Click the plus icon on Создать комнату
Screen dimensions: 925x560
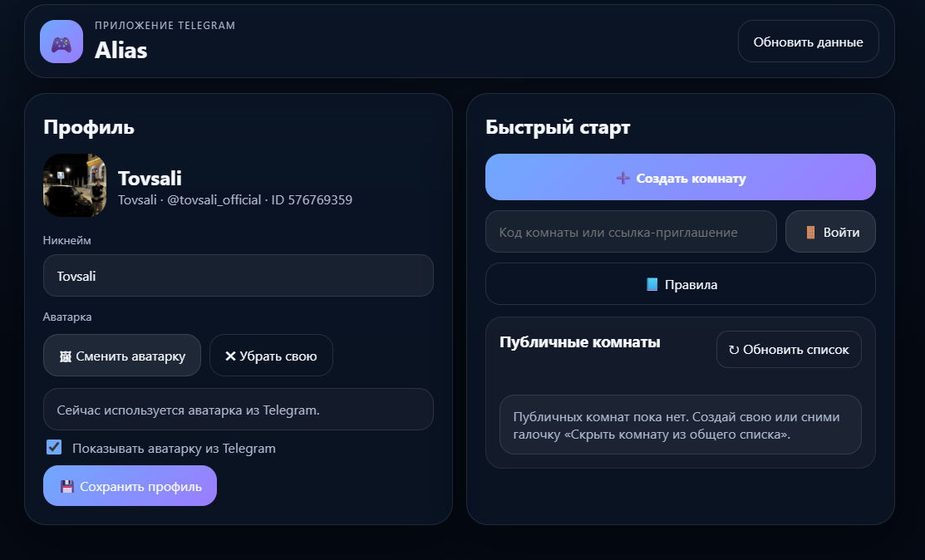pyautogui.click(x=621, y=177)
